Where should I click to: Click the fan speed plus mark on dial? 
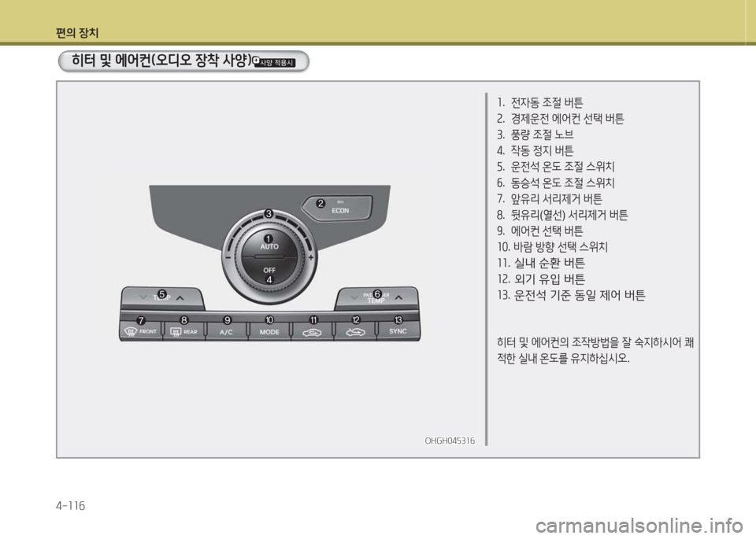pos(311,258)
